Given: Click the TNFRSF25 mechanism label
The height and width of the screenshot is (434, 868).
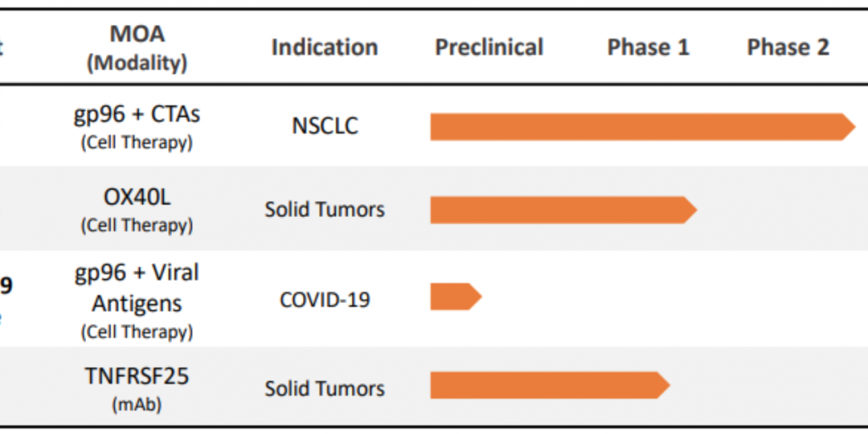Looking at the screenshot, I should (137, 377).
